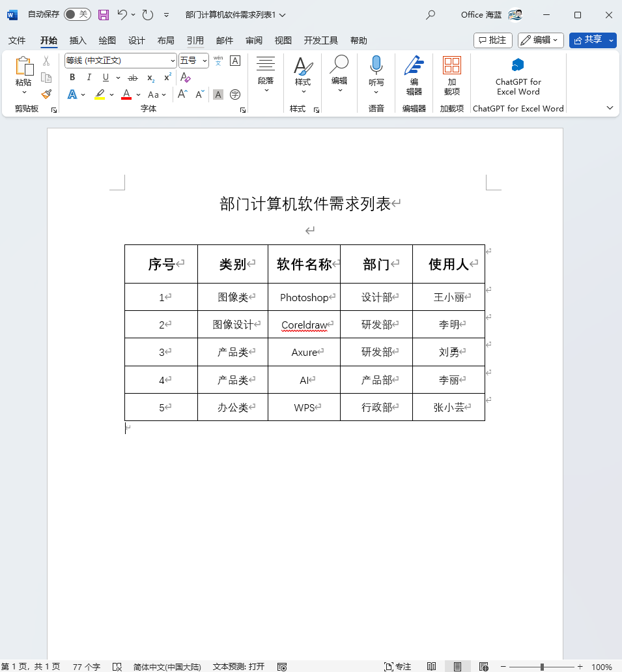
Task: Increase font size
Action: pos(182,95)
